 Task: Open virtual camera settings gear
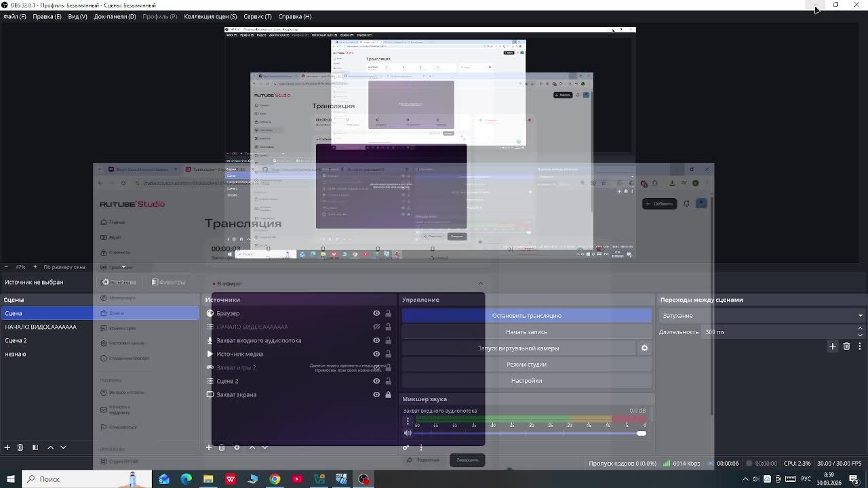tap(644, 348)
